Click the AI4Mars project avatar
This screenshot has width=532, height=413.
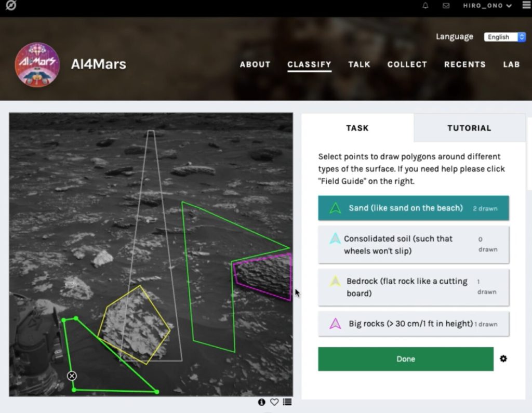click(x=37, y=65)
